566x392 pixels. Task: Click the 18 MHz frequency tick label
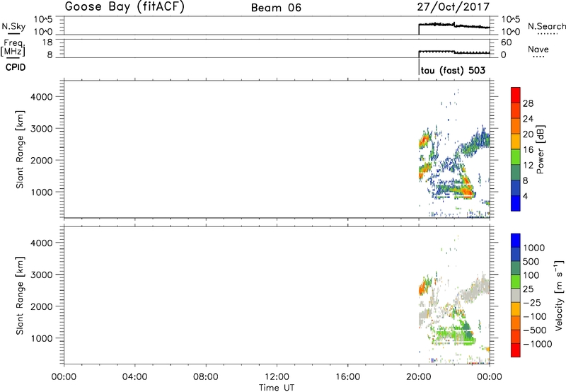47,42
